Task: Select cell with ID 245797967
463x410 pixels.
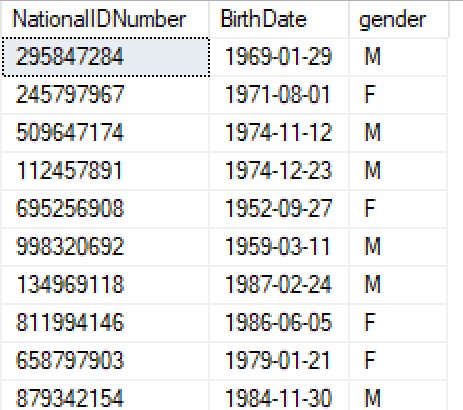Action: tap(105, 95)
